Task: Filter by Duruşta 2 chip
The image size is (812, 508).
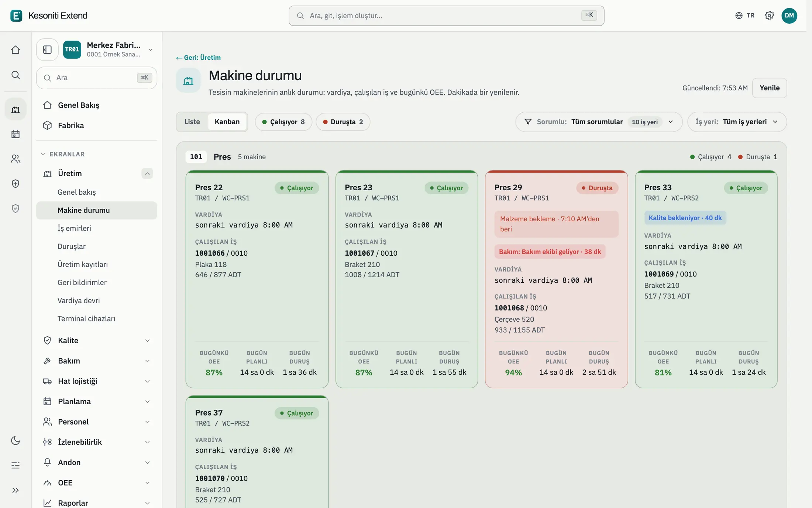Action: [343, 122]
